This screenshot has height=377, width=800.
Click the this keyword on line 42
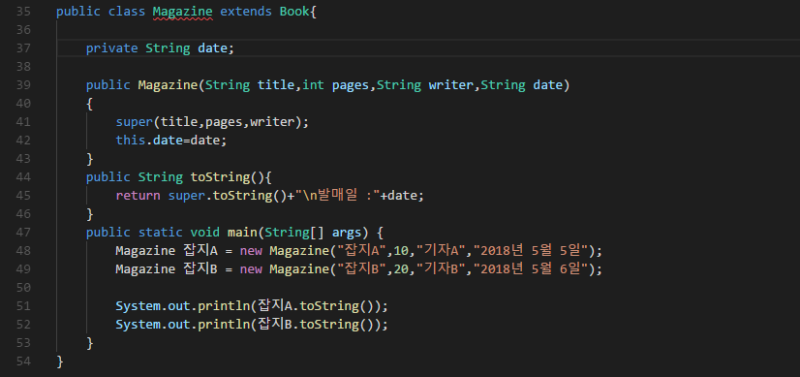tap(130, 140)
